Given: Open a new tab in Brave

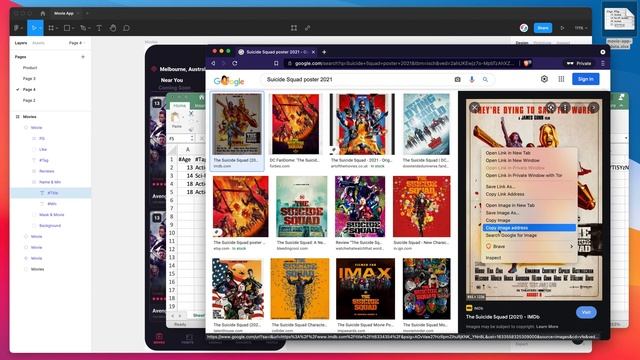Looking at the screenshot, I should coord(324,52).
